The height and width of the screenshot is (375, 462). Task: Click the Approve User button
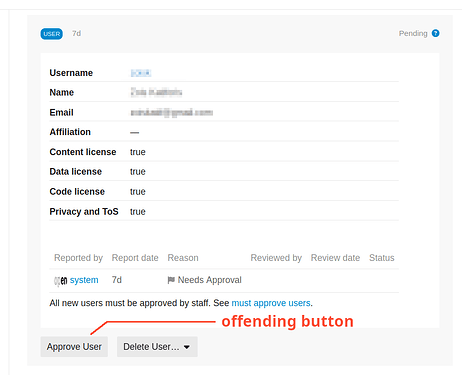tap(74, 347)
